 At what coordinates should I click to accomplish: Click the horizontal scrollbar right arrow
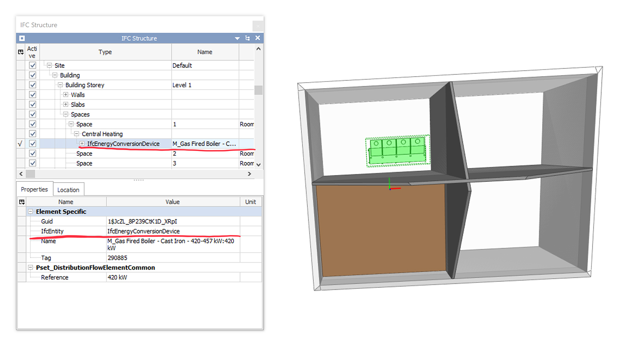point(249,174)
